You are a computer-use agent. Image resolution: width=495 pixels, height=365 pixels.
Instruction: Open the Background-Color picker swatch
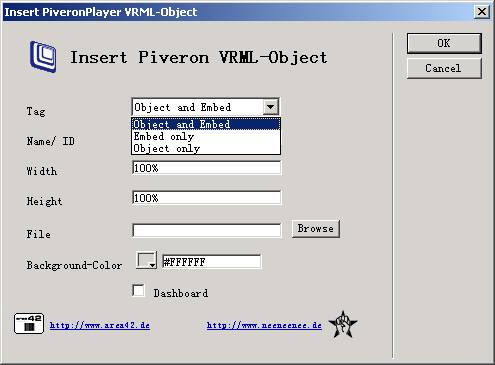pos(146,260)
